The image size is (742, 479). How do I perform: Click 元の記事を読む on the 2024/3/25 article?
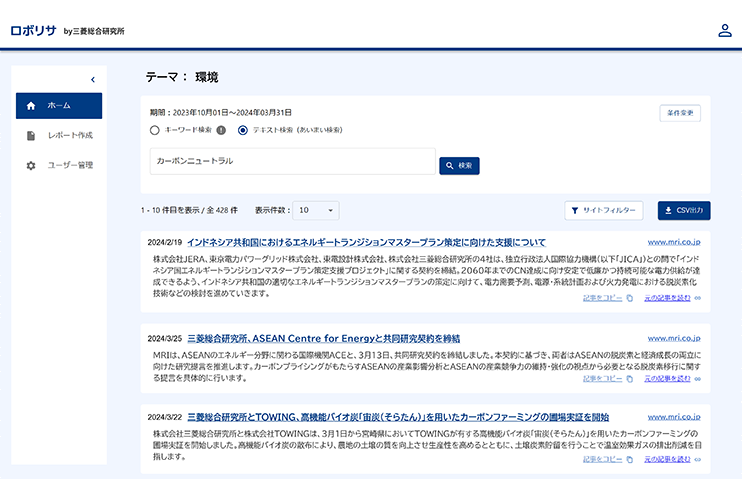667,378
